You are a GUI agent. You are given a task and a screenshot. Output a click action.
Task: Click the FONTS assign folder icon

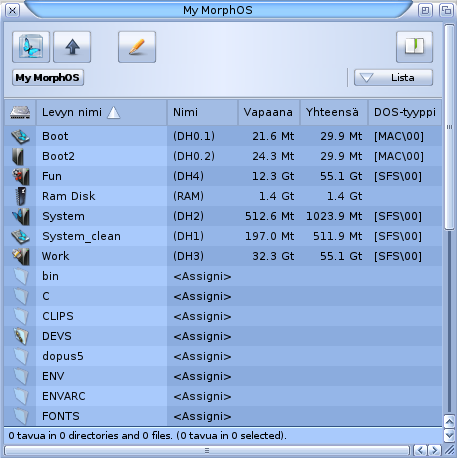point(21,416)
